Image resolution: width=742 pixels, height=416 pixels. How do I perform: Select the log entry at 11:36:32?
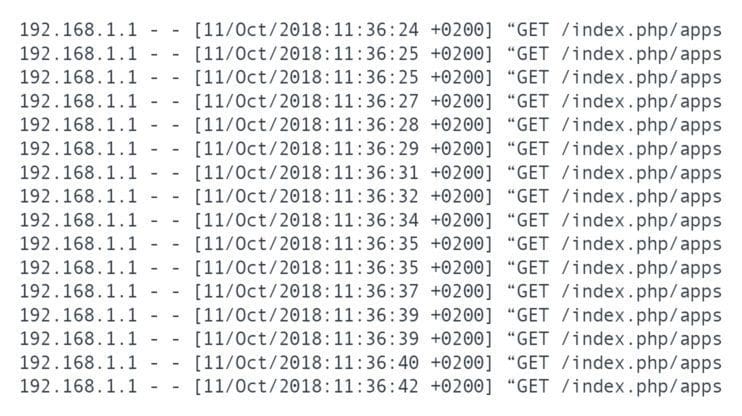[371, 196]
